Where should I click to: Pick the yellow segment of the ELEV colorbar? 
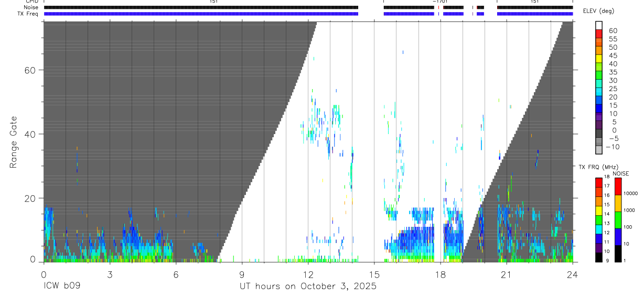[599, 60]
